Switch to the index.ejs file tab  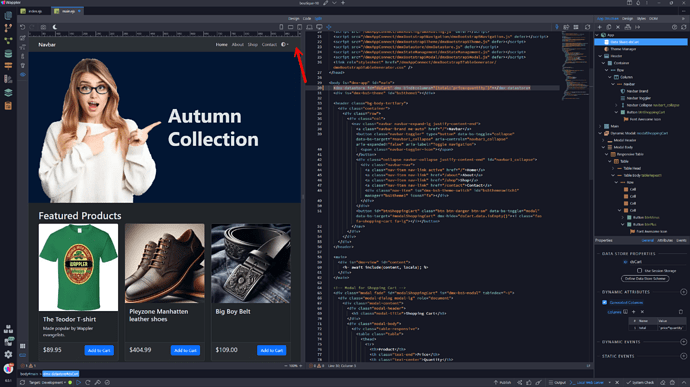[35, 11]
